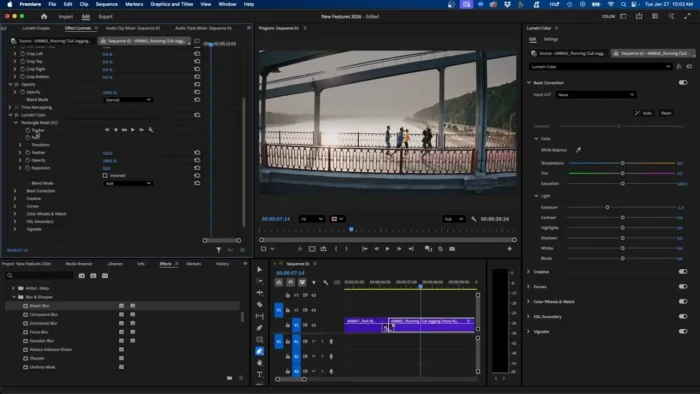The height and width of the screenshot is (394, 700).
Task: Toggle the Creative section switch in Lumetri
Action: click(x=683, y=271)
